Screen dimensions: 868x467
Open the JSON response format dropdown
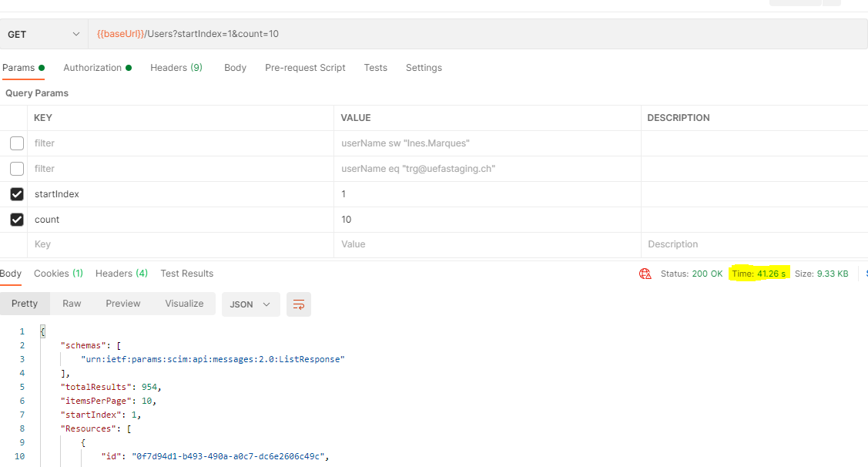click(x=250, y=304)
